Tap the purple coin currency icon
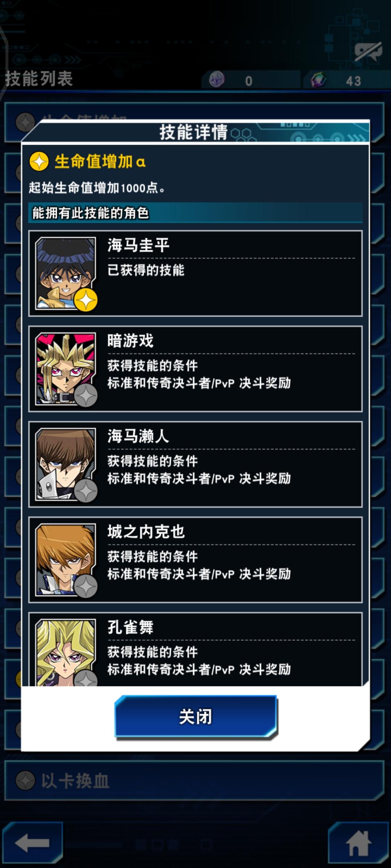The width and height of the screenshot is (391, 868). [216, 79]
